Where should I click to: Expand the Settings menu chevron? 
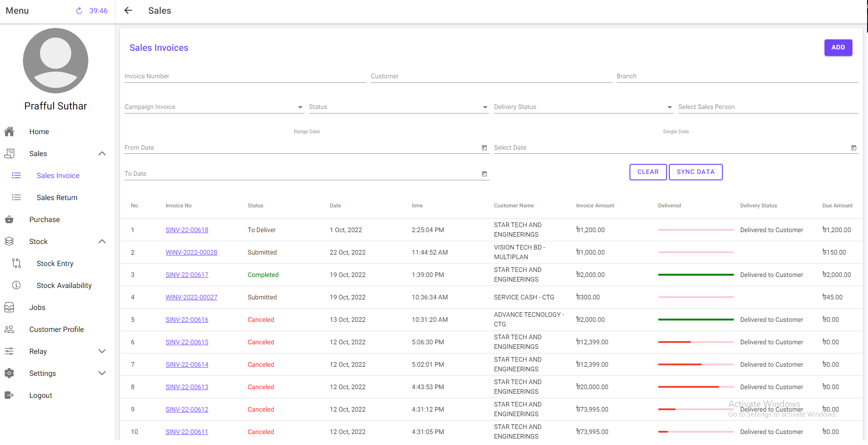pos(102,373)
